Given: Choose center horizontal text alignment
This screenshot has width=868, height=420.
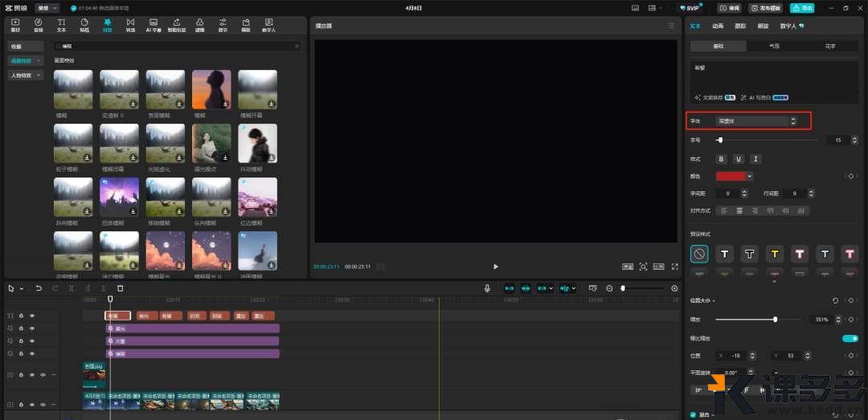Looking at the screenshot, I should [739, 211].
